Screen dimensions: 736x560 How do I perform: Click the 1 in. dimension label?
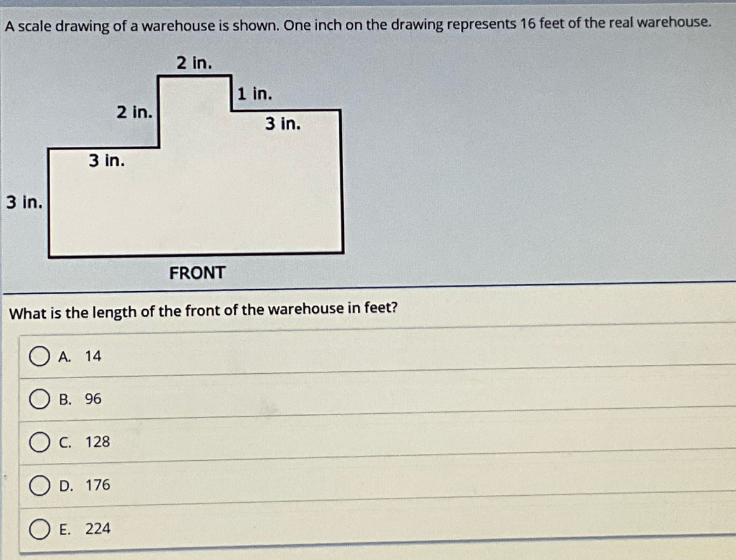tap(254, 93)
